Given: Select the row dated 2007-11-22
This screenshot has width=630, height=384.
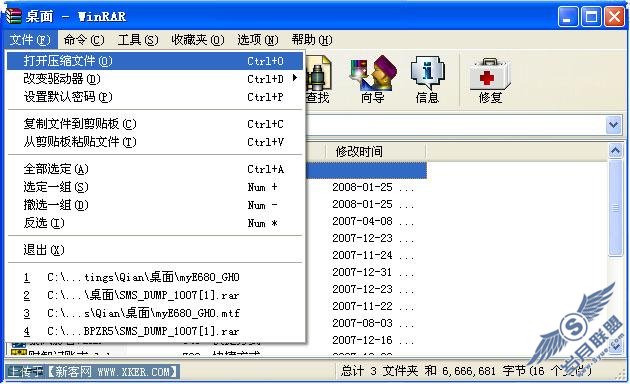Looking at the screenshot, I should [372, 306].
